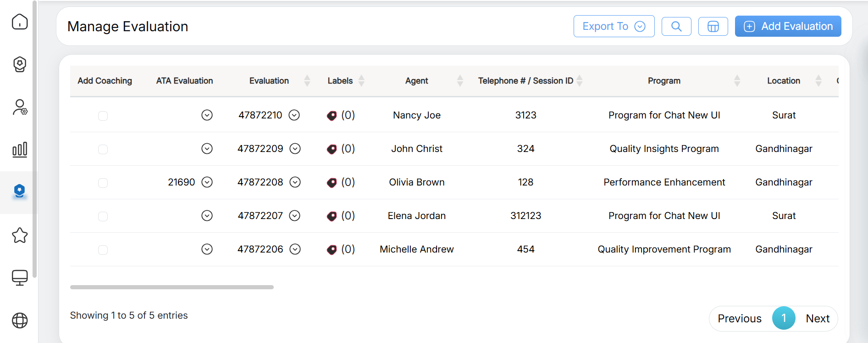Open ATA Evaluation dropdown next to 21690
The width and height of the screenshot is (868, 343).
tap(207, 182)
